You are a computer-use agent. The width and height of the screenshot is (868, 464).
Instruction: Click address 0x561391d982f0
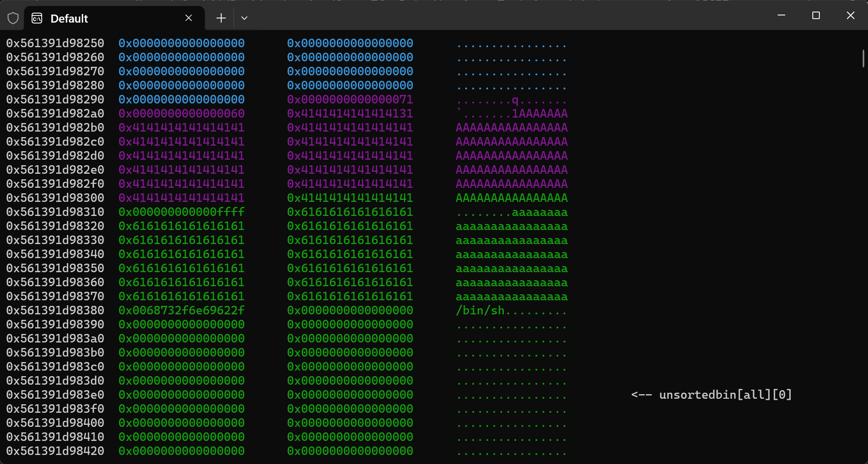pyautogui.click(x=55, y=184)
